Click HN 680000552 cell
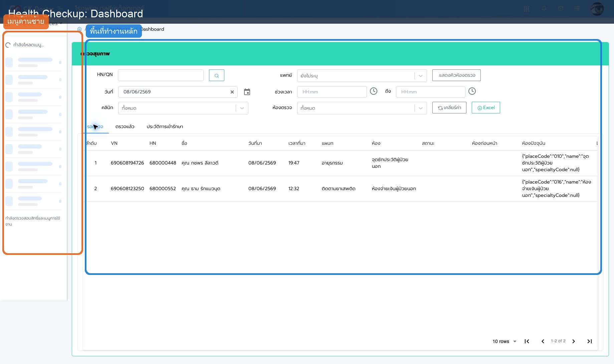This screenshot has height=364, width=614. pyautogui.click(x=163, y=189)
